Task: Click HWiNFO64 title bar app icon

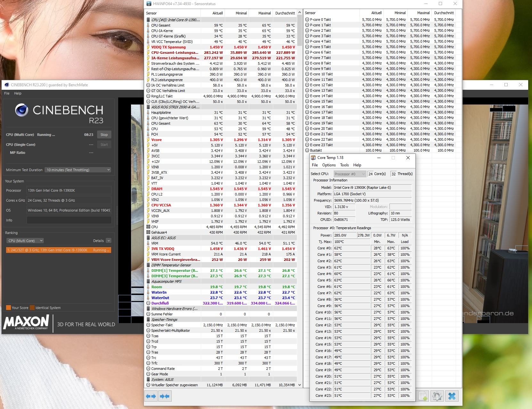Action: coord(149,4)
